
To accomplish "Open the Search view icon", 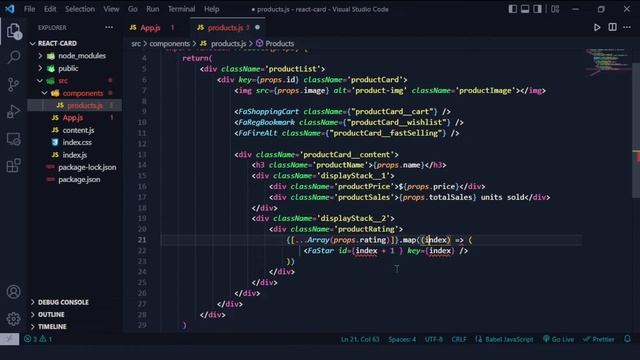I will click(x=13, y=57).
